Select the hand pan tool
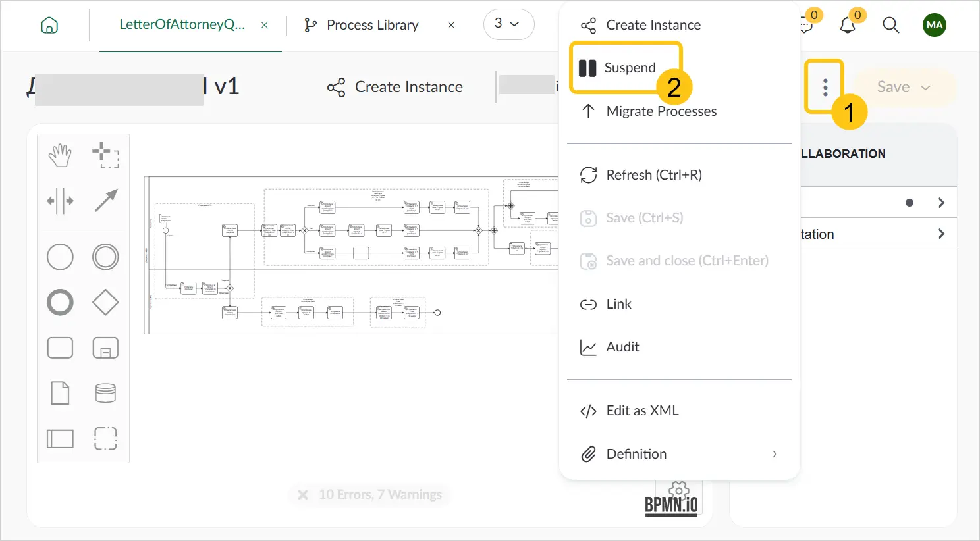Image resolution: width=980 pixels, height=541 pixels. pos(60,155)
